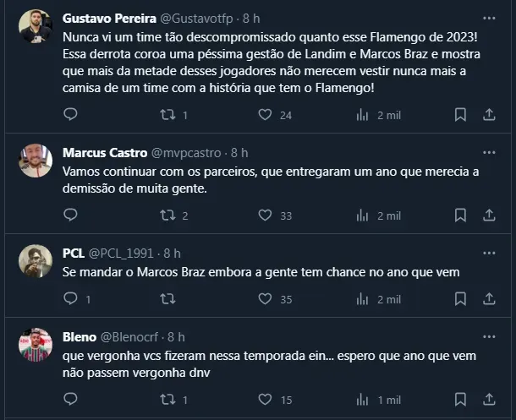
Task: Like Marcus Castro's tweet
Action: (x=265, y=215)
